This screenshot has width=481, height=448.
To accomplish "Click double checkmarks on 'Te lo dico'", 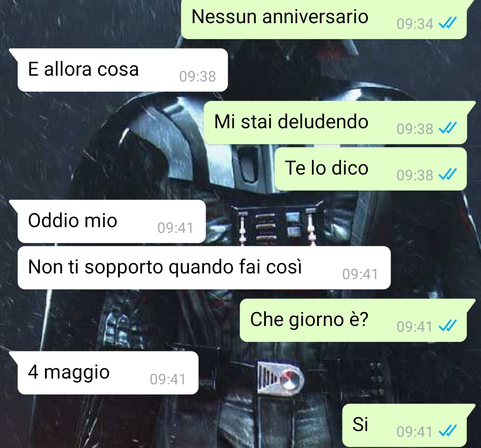I will point(448,175).
